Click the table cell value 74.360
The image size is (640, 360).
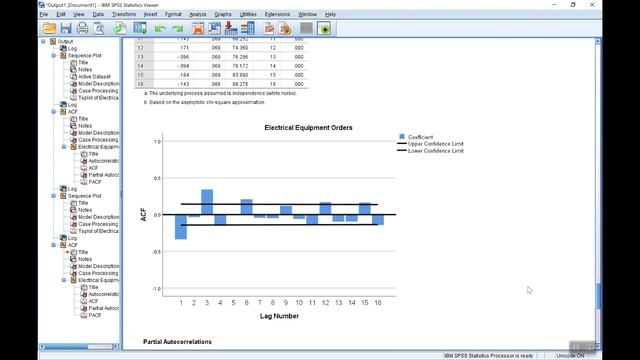(240, 48)
